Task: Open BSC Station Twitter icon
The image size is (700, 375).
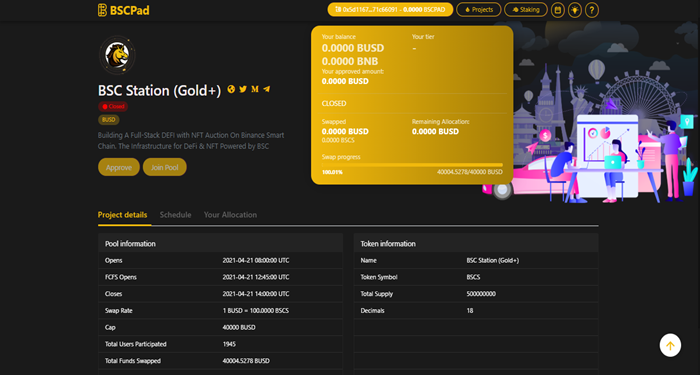Action: pos(243,89)
